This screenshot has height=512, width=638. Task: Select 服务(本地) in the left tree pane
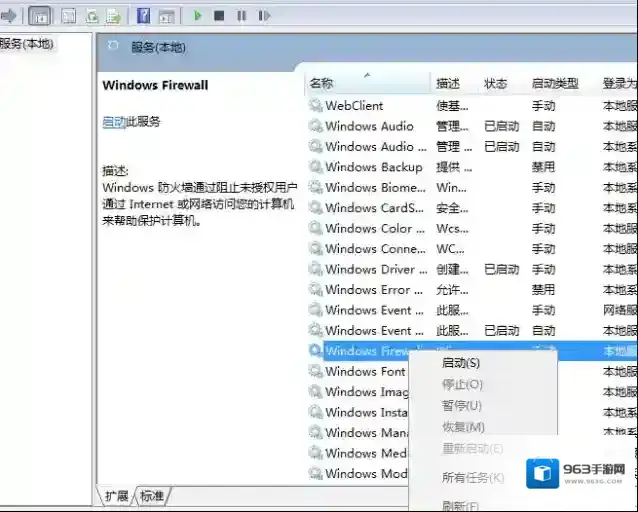[x=27, y=43]
